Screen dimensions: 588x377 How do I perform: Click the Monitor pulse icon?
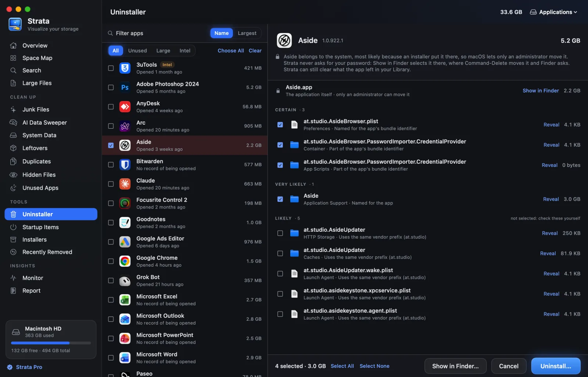[13, 278]
